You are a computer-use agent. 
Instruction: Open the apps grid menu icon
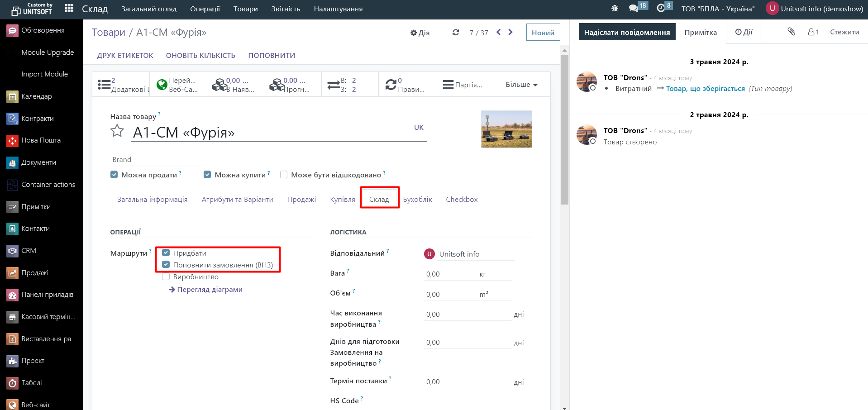click(x=69, y=9)
